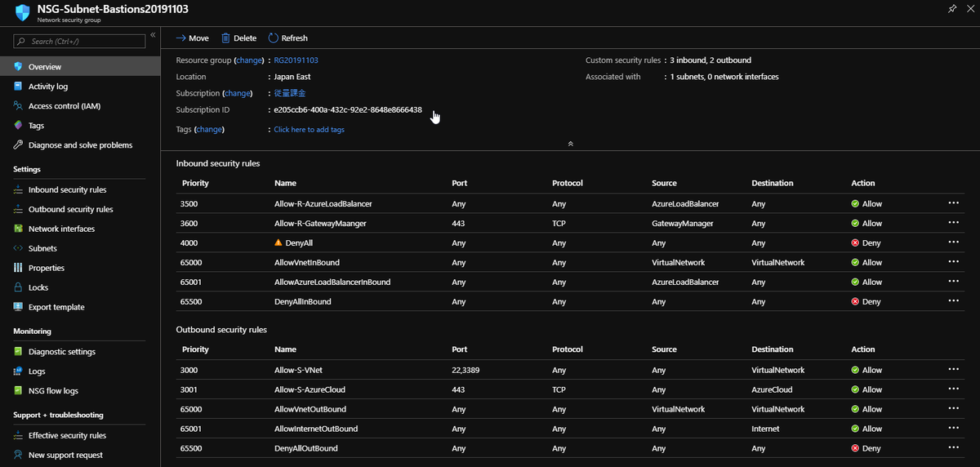Click Internet destination cell
The image size is (980, 467).
pyautogui.click(x=765, y=429)
